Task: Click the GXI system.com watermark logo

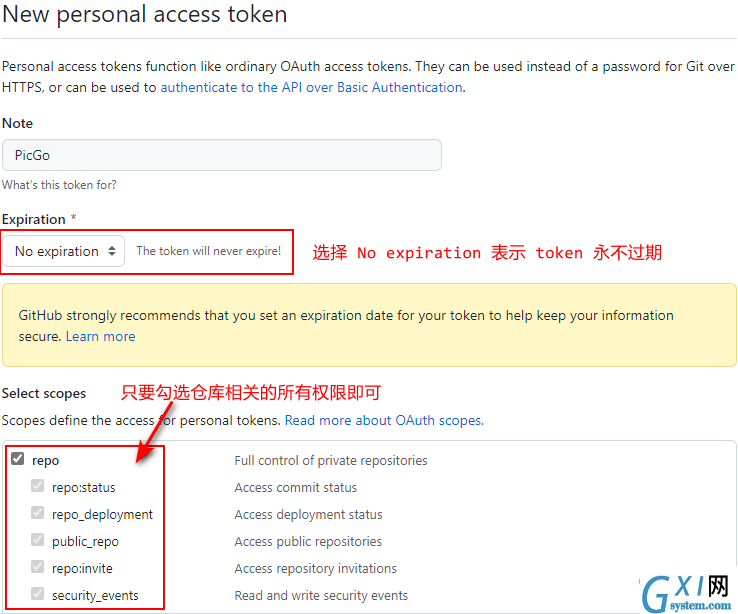Action: click(685, 593)
